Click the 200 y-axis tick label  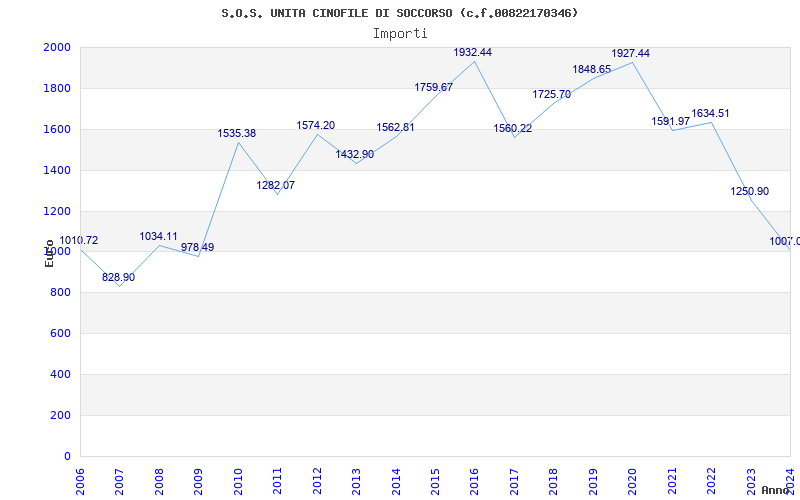[x=61, y=415]
